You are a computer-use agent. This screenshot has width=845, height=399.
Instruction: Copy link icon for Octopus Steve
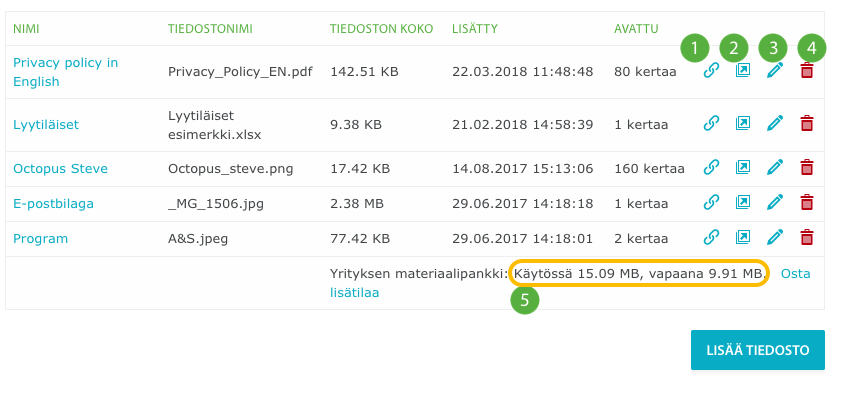pos(711,168)
